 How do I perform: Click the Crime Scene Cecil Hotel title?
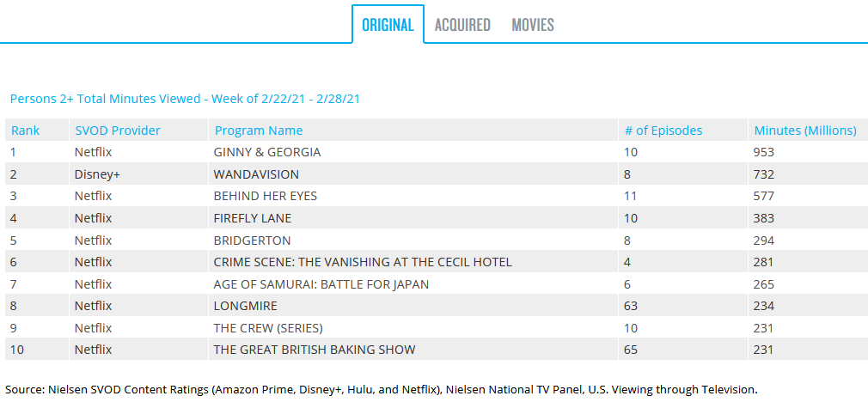click(362, 262)
